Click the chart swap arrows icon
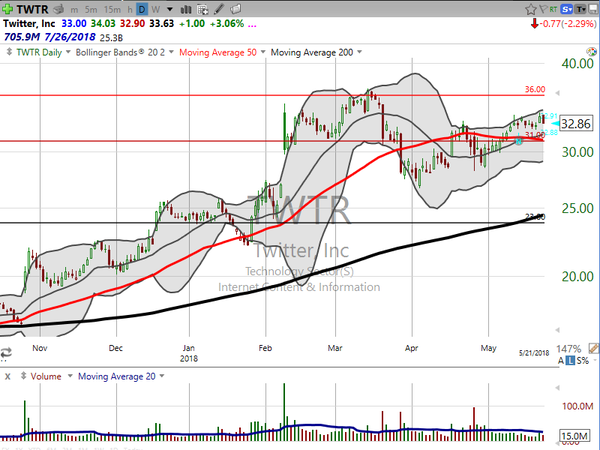This screenshot has width=600, height=450. coord(8,352)
